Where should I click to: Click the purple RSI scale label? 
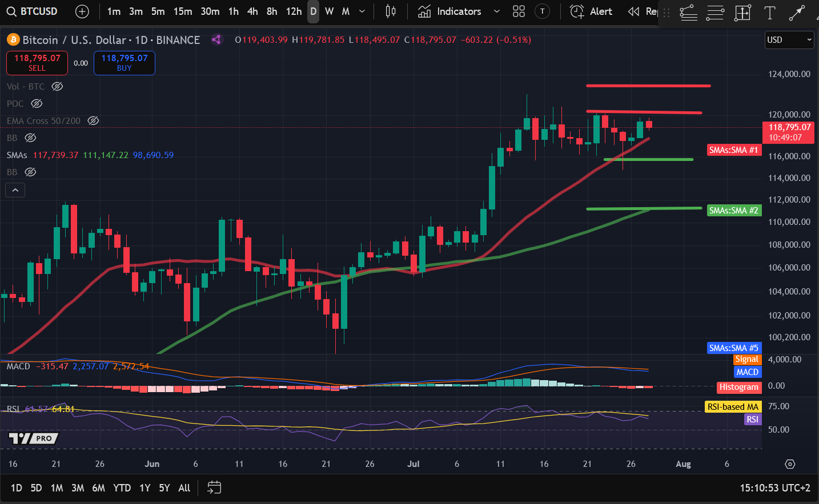[753, 420]
